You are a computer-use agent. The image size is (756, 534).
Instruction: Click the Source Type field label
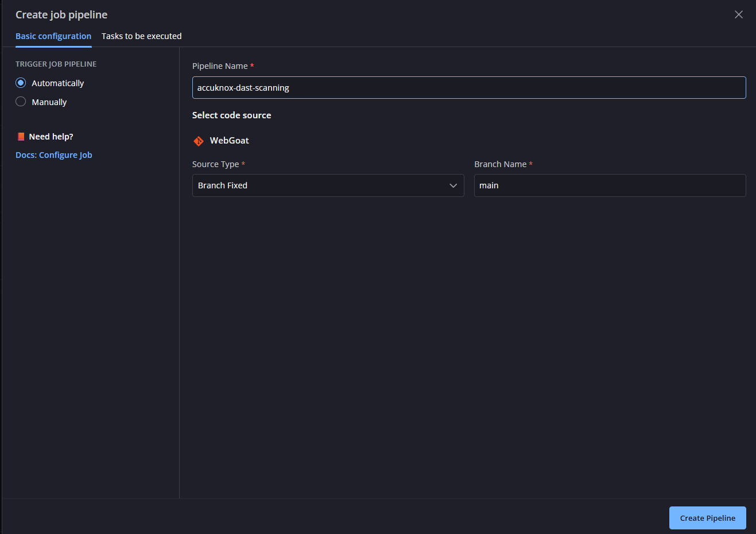coord(215,164)
